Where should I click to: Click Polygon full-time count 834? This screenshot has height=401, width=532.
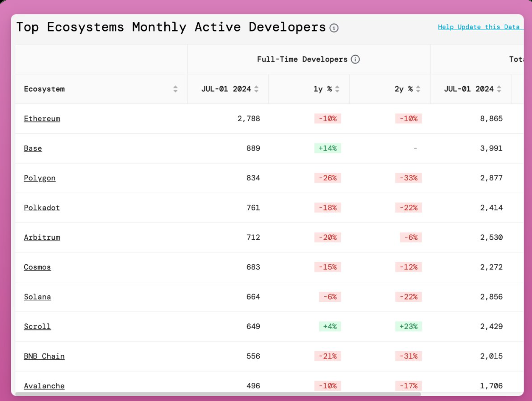(x=253, y=178)
